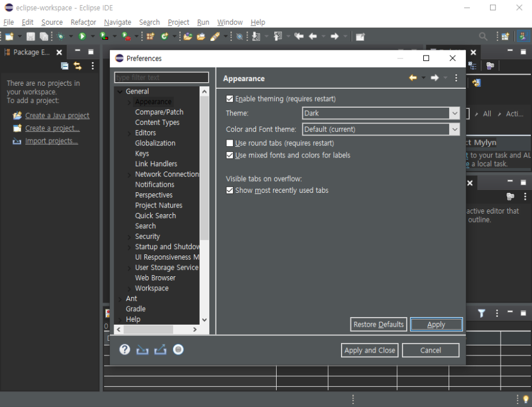Go to Previous Annotation toolbar icon
Viewport: 532px width, 407px height.
pos(278,36)
